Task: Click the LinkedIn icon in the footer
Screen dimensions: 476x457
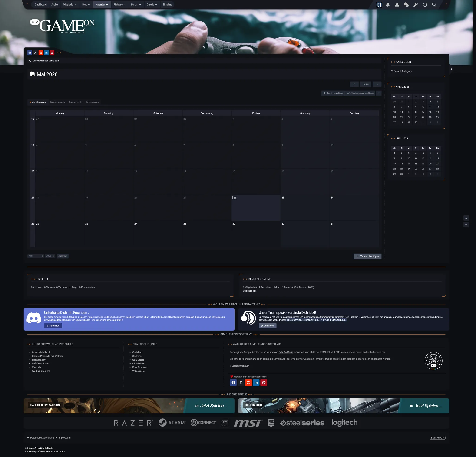Action: click(x=256, y=382)
